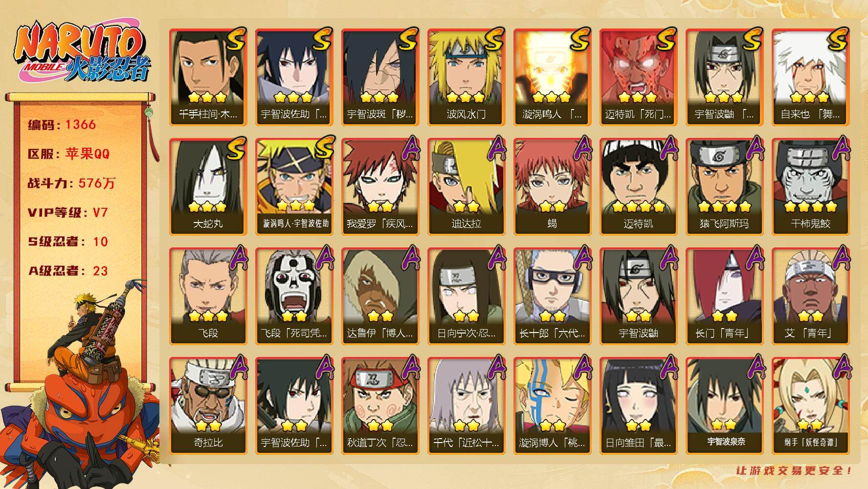Select the 千手柱间 ninja card
868x489 pixels.
[208, 77]
